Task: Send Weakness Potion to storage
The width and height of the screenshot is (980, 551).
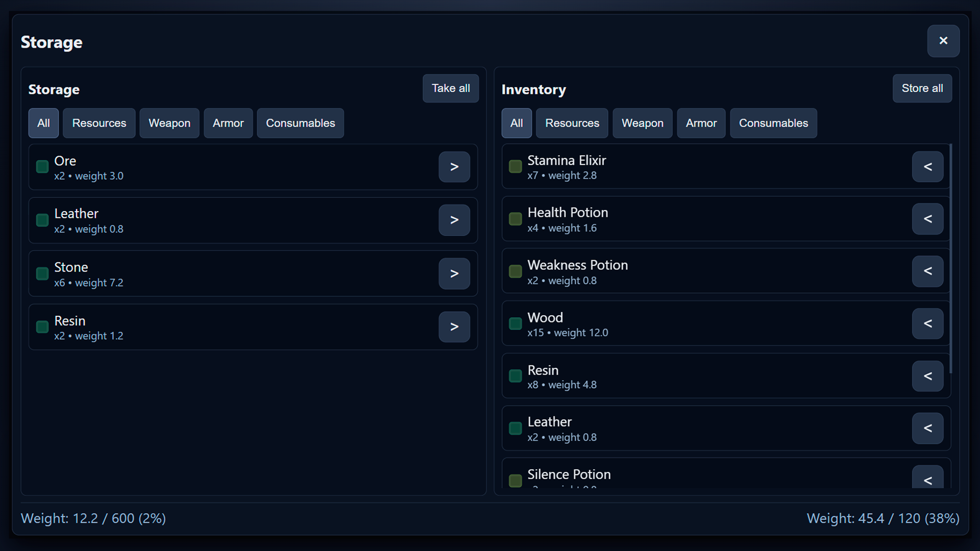Action: click(927, 271)
